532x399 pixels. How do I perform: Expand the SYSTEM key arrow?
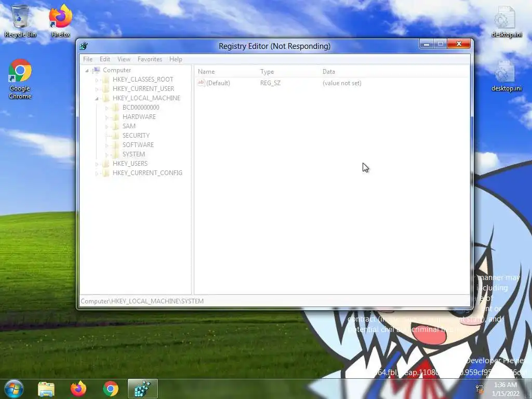click(107, 155)
